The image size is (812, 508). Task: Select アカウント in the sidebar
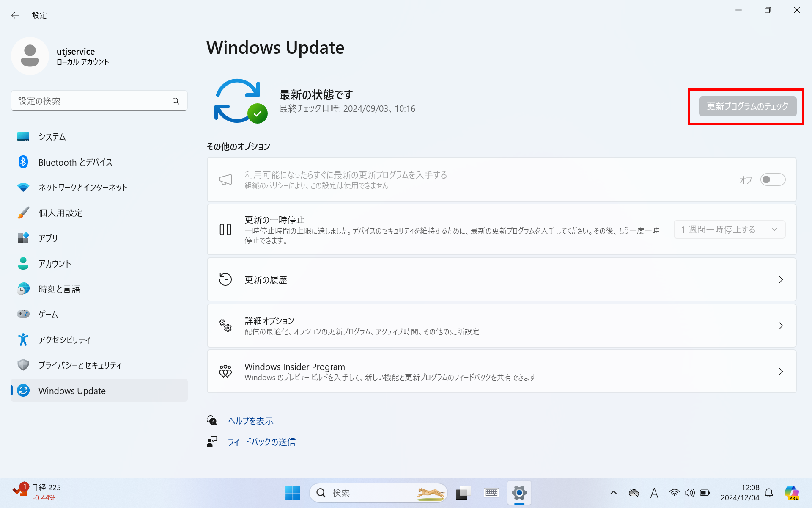point(99,264)
